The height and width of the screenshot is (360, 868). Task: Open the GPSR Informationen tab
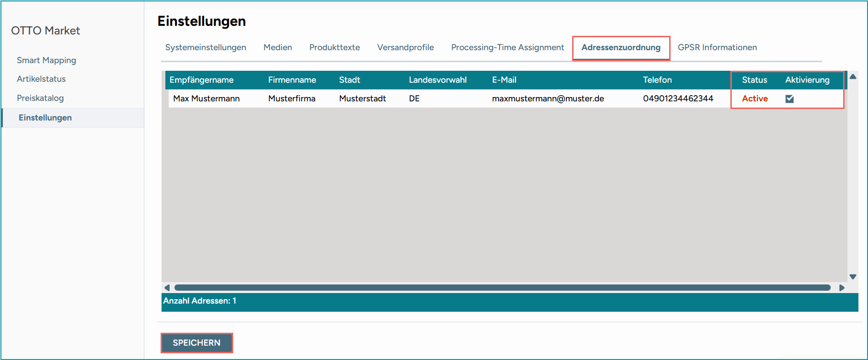coord(717,47)
